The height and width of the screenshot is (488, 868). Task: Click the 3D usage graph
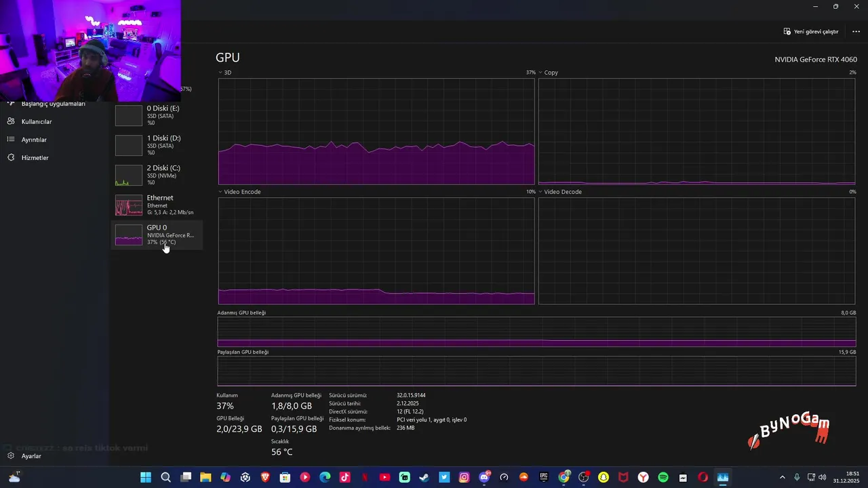376,131
